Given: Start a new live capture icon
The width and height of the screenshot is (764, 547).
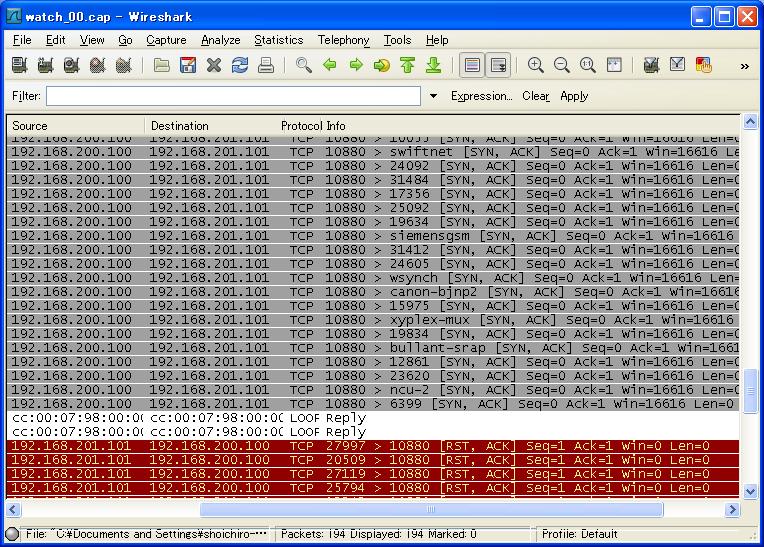Looking at the screenshot, I should pos(72,65).
